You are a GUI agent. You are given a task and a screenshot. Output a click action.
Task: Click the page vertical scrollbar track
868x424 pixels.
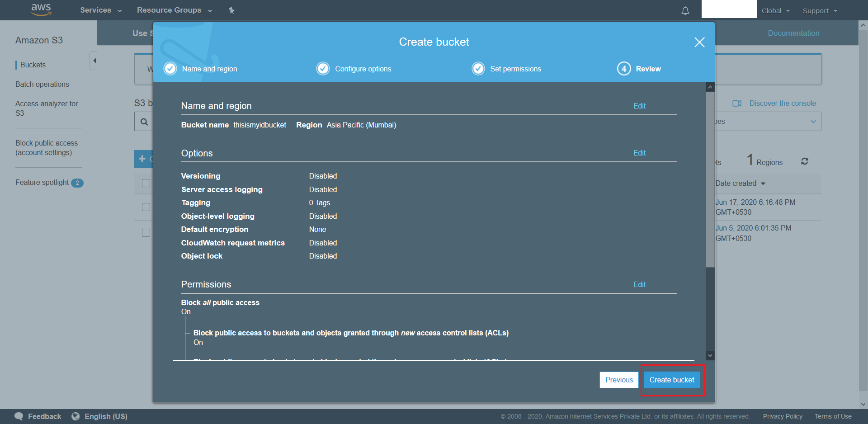pyautogui.click(x=863, y=210)
